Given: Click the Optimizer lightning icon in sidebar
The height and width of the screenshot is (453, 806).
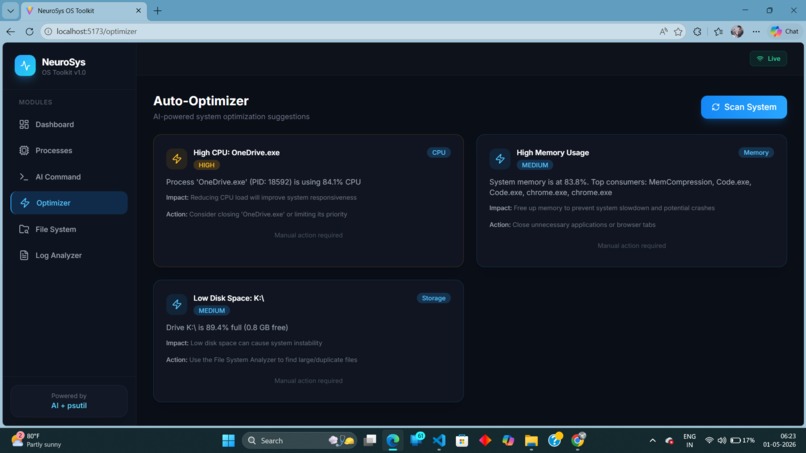Looking at the screenshot, I should tap(25, 203).
